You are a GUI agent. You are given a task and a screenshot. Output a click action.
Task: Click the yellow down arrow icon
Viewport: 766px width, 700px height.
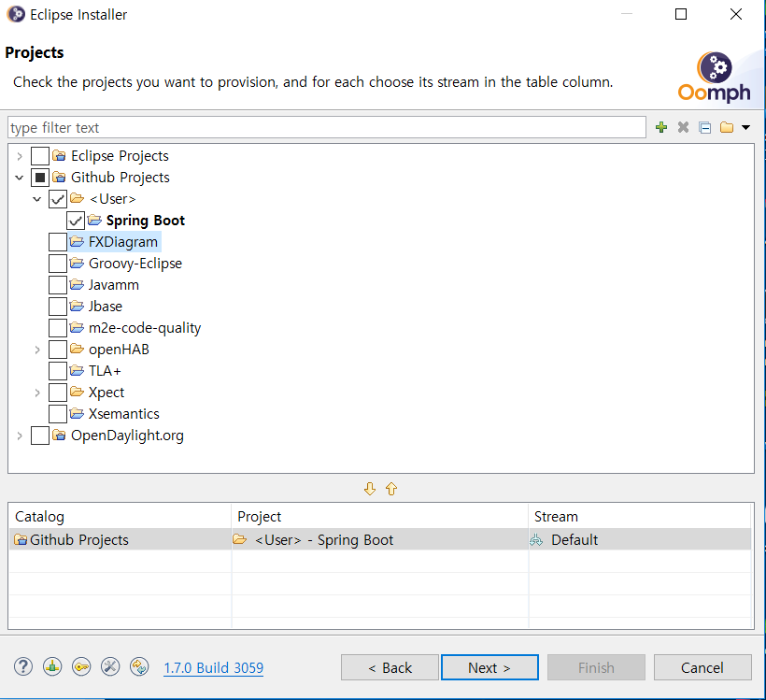coord(370,489)
